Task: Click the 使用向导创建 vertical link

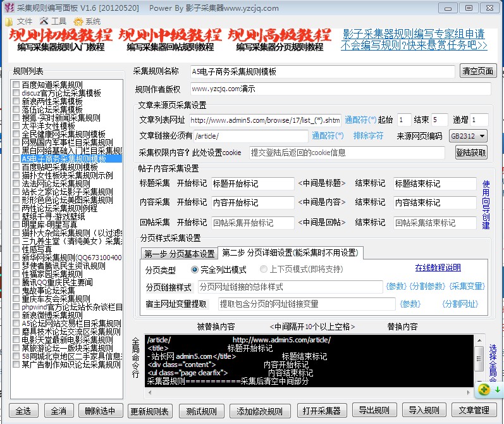Action: point(486,204)
